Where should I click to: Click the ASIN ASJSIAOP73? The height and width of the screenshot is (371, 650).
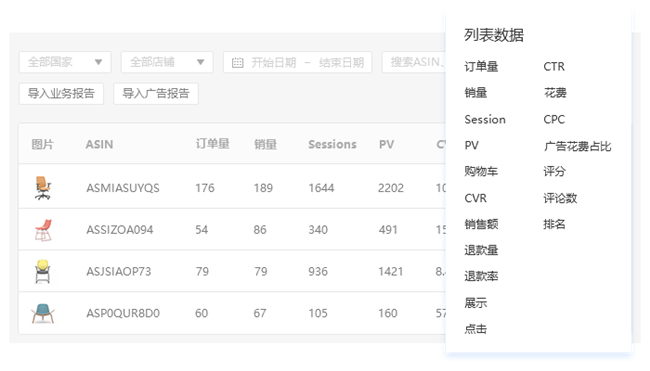point(119,272)
